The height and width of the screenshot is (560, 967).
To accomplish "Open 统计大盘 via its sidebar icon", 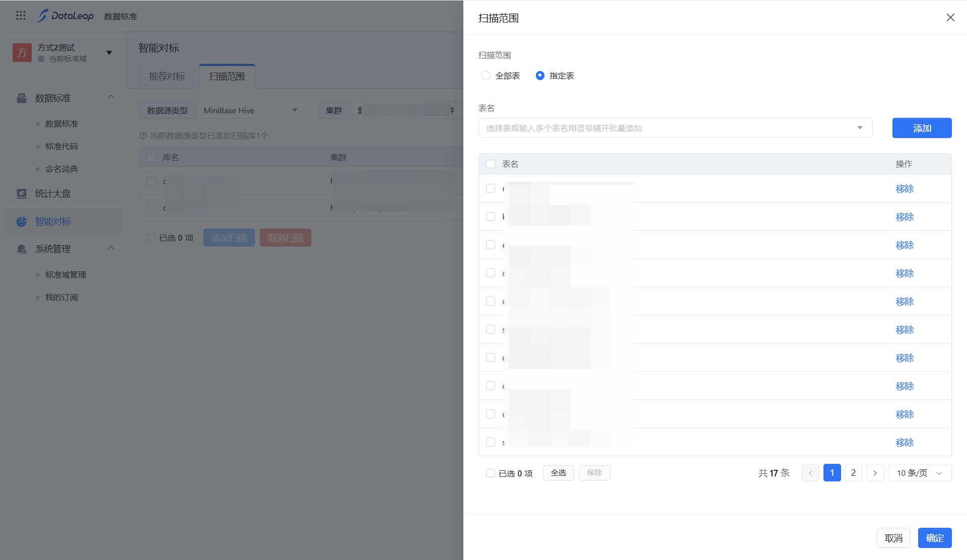I will (x=22, y=194).
